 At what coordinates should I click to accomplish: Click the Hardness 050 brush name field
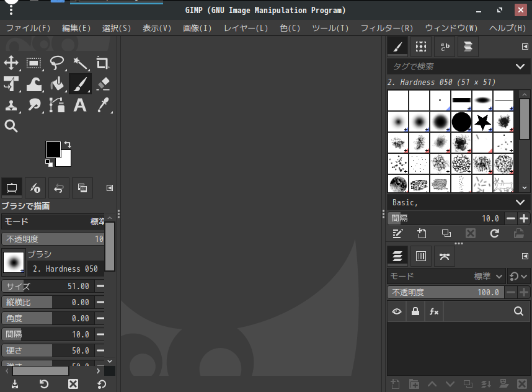point(66,269)
